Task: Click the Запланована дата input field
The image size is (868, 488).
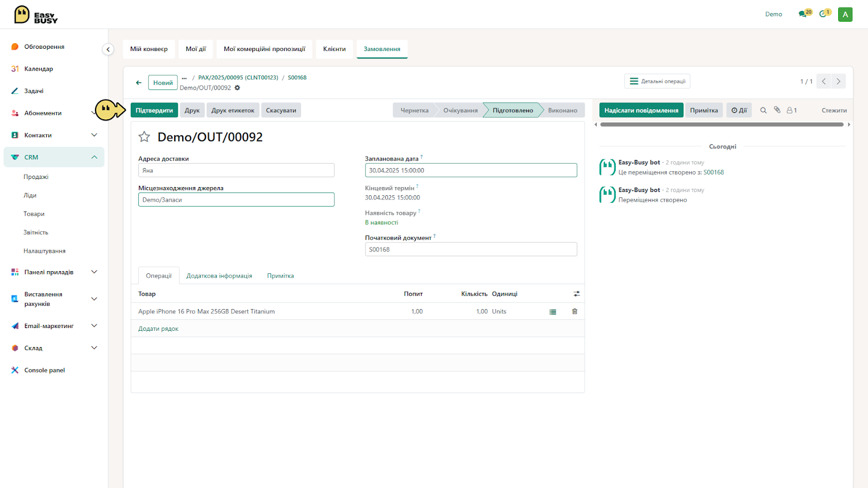Action: 471,170
